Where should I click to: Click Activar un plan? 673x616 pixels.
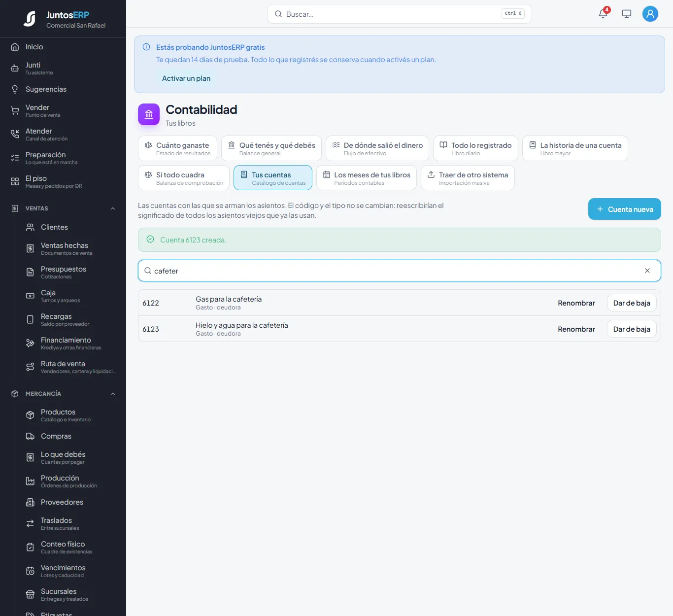click(186, 78)
